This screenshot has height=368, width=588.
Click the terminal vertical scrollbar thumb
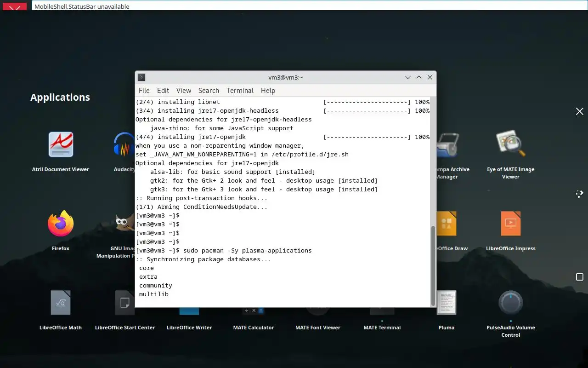point(433,265)
